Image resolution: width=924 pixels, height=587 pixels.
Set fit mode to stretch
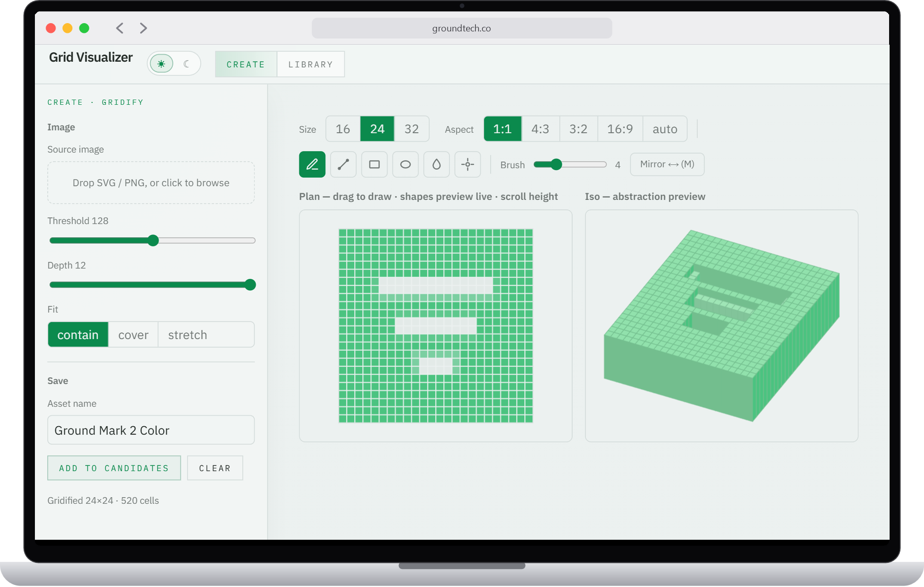coord(188,335)
